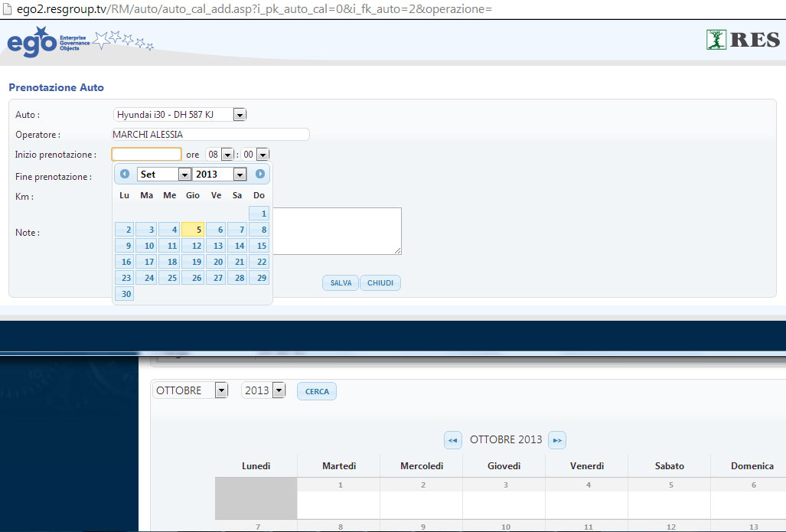The width and height of the screenshot is (786, 532).
Task: Click the Martedì column header in calendar
Action: pyautogui.click(x=339, y=466)
